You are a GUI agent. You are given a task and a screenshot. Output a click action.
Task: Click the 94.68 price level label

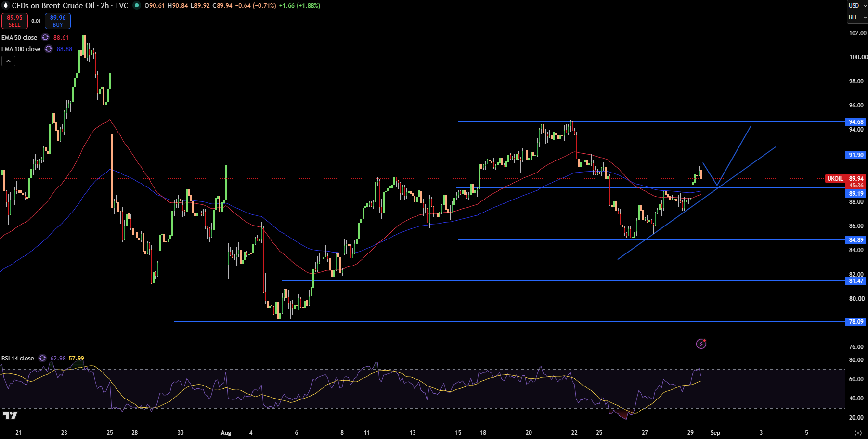856,122
